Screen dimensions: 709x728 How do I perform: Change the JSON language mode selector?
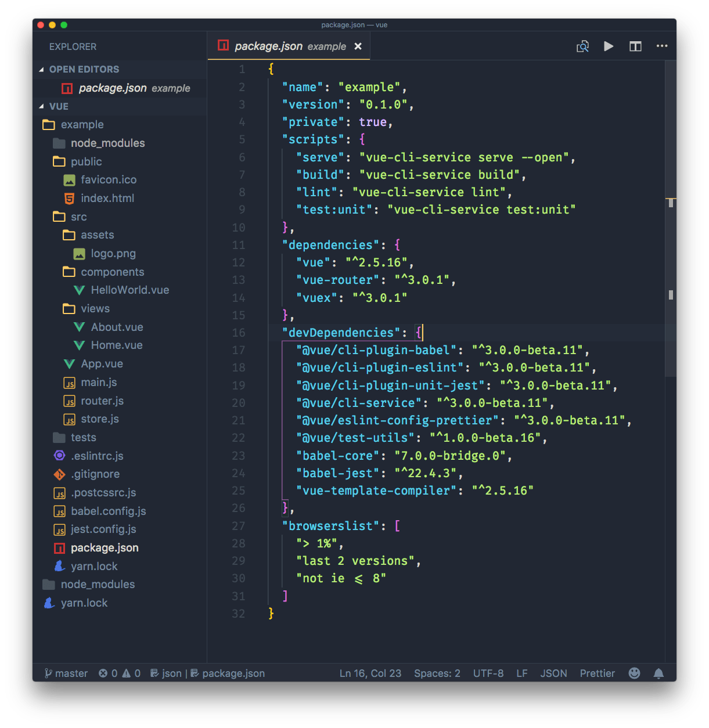[553, 673]
